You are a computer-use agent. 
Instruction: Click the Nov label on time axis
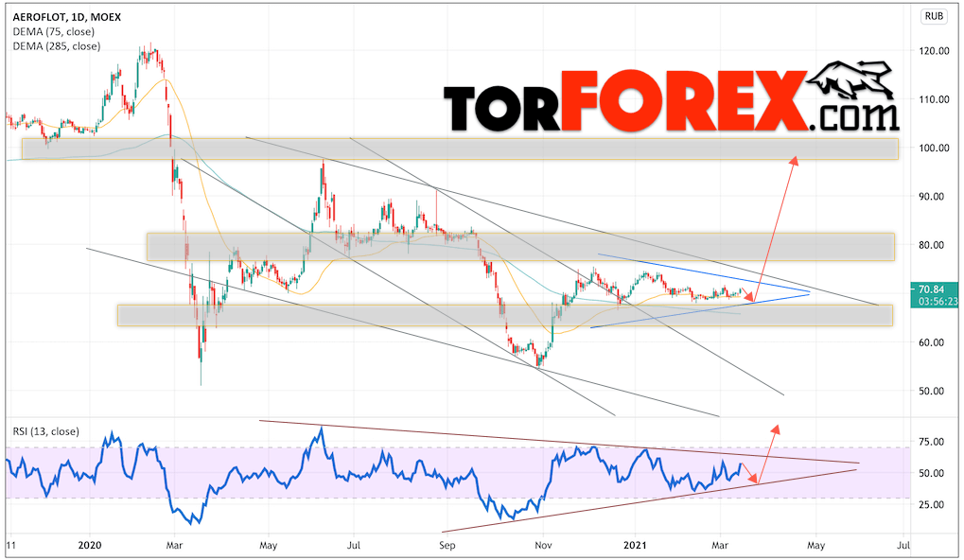(543, 545)
